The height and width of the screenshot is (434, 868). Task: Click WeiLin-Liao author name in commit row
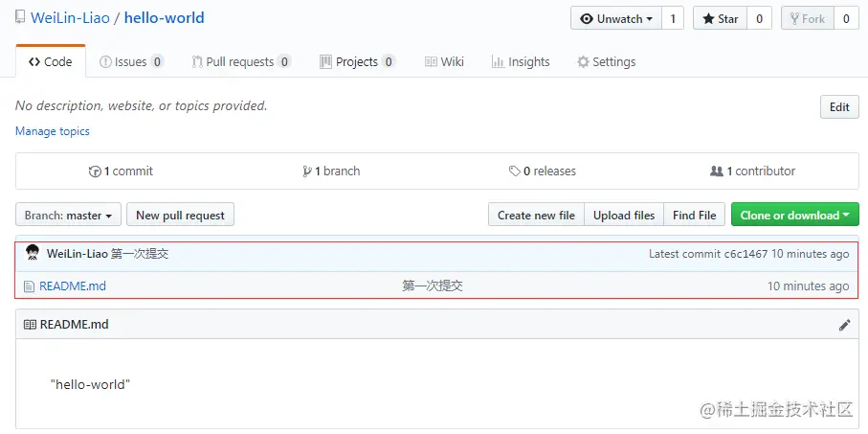[x=77, y=255]
